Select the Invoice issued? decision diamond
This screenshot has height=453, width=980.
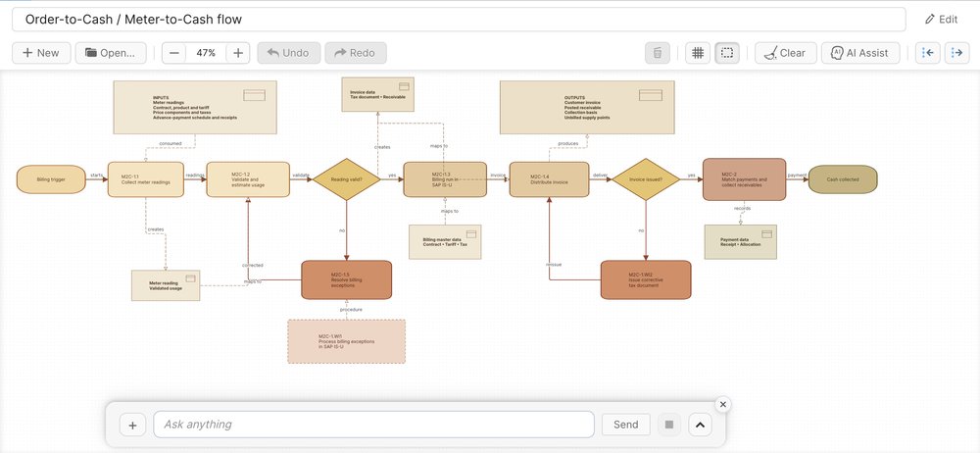click(x=646, y=179)
